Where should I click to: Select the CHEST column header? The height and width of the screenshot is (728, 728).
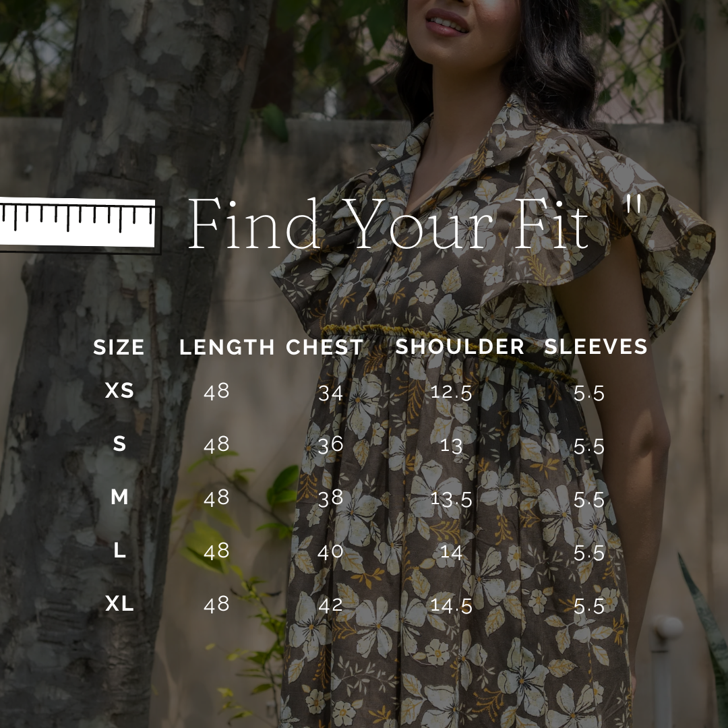pyautogui.click(x=324, y=347)
